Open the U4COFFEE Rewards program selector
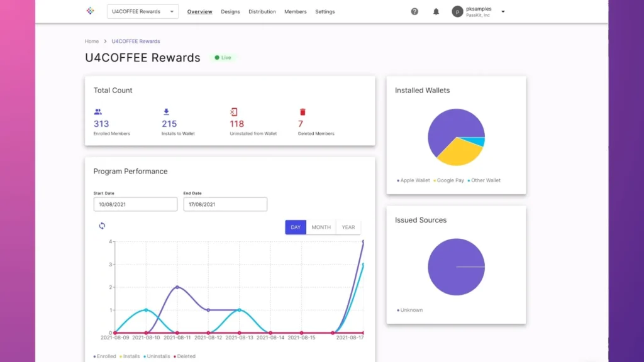The height and width of the screenshot is (362, 644). click(143, 11)
